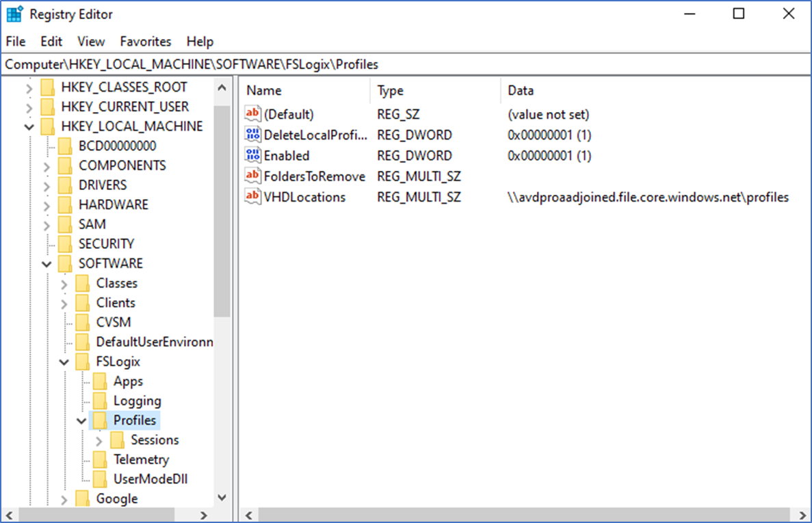The height and width of the screenshot is (523, 812).
Task: Select the Profiles key in tree
Action: tap(135, 420)
